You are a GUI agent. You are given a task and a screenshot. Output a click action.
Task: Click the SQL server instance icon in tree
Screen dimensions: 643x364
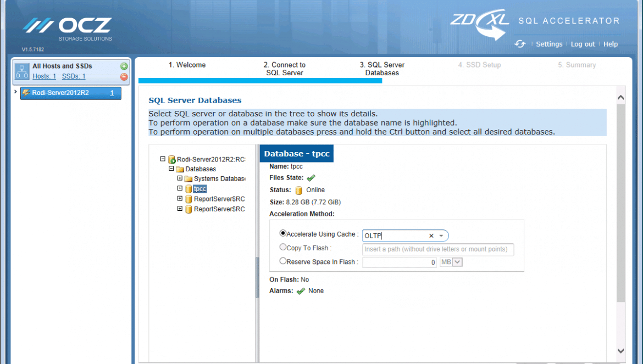[x=172, y=159]
